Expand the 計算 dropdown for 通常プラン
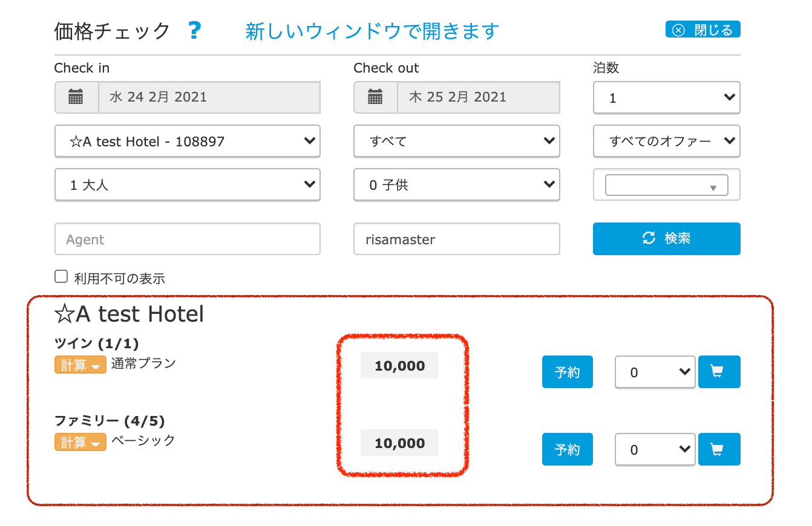812x526 pixels. pos(80,365)
